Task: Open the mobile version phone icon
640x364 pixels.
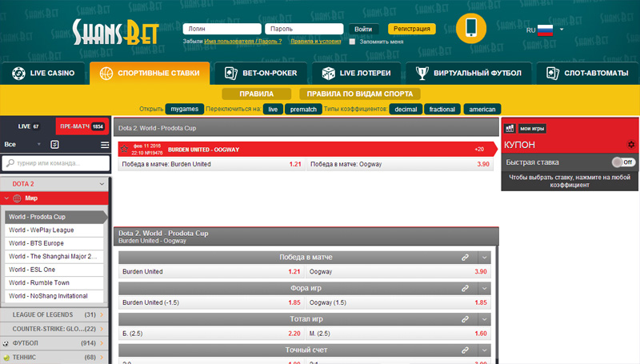Action: [471, 28]
